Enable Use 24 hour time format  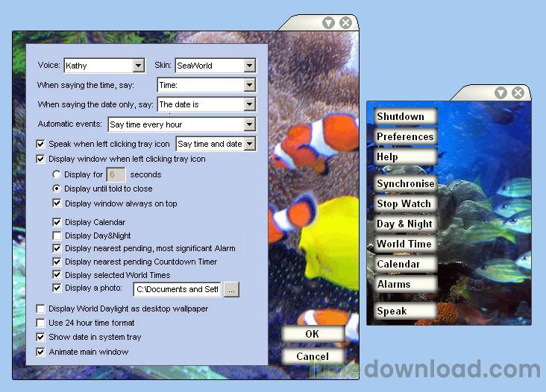(x=40, y=323)
